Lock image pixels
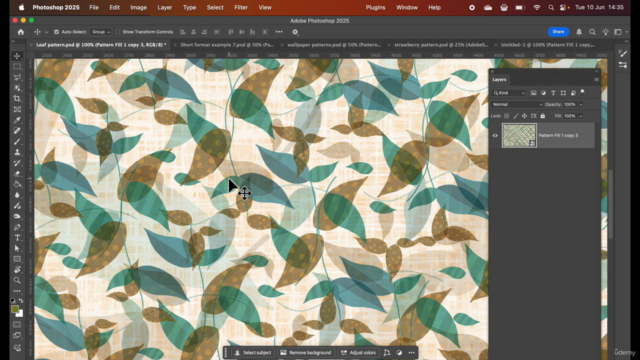 click(x=516, y=116)
